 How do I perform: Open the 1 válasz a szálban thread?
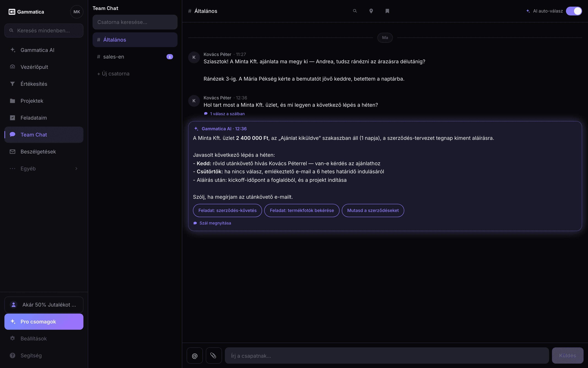[x=224, y=114]
